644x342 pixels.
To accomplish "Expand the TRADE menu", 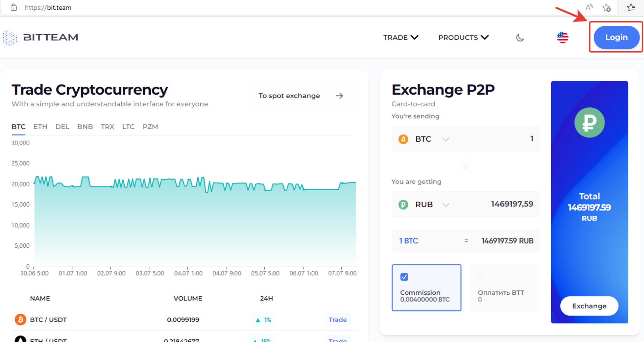I will click(x=401, y=37).
